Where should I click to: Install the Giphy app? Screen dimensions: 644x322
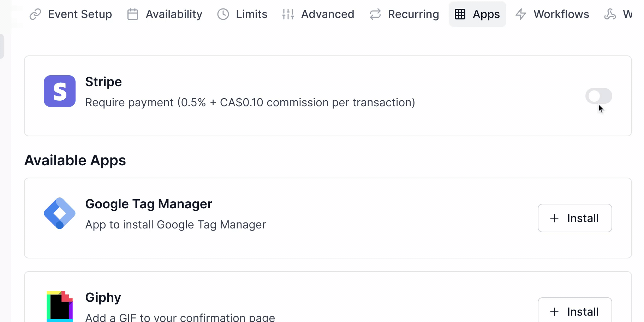(x=574, y=311)
